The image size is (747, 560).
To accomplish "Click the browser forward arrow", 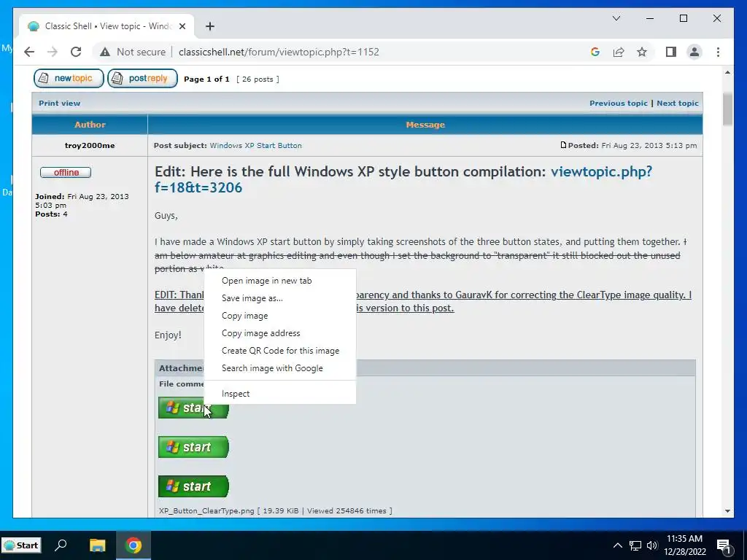I will [x=53, y=52].
